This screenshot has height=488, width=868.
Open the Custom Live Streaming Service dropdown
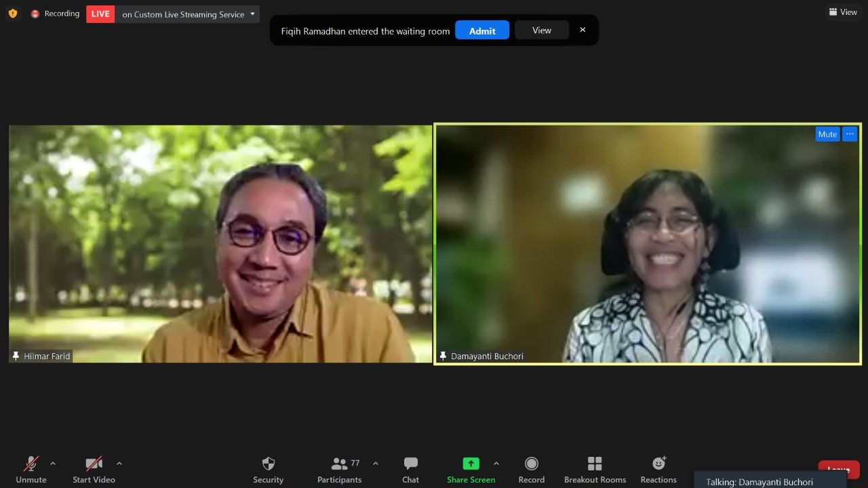[252, 14]
